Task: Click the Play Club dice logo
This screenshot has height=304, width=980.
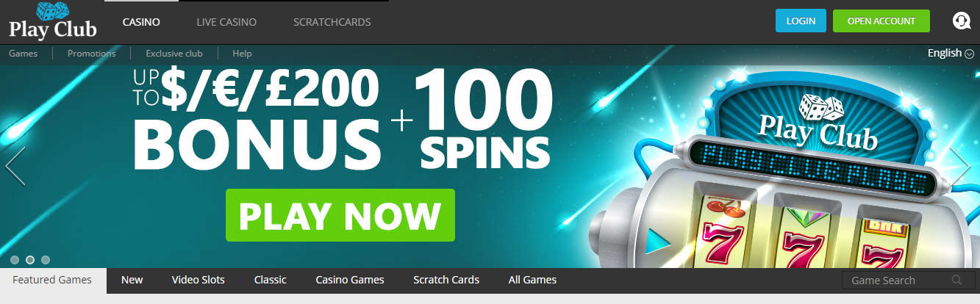Action: coord(52,22)
